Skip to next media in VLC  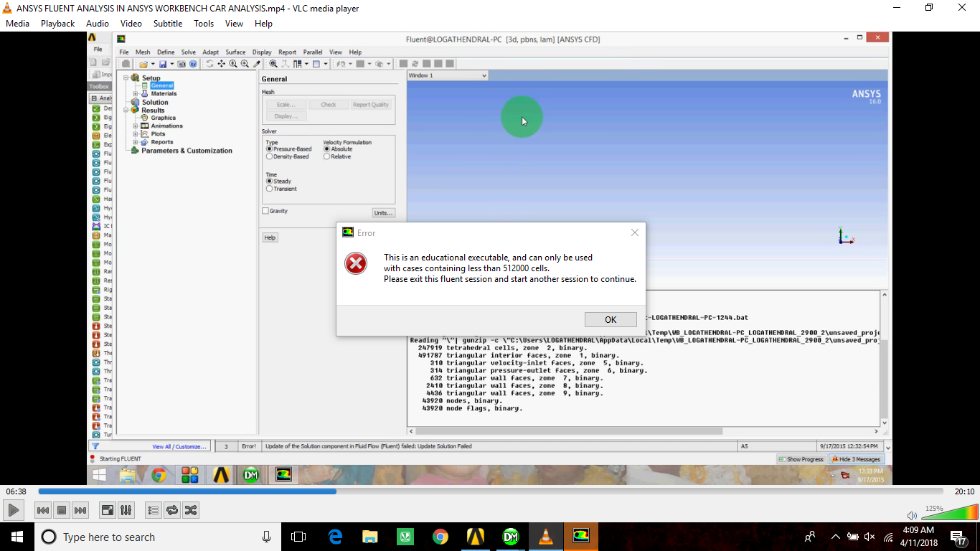click(x=80, y=510)
